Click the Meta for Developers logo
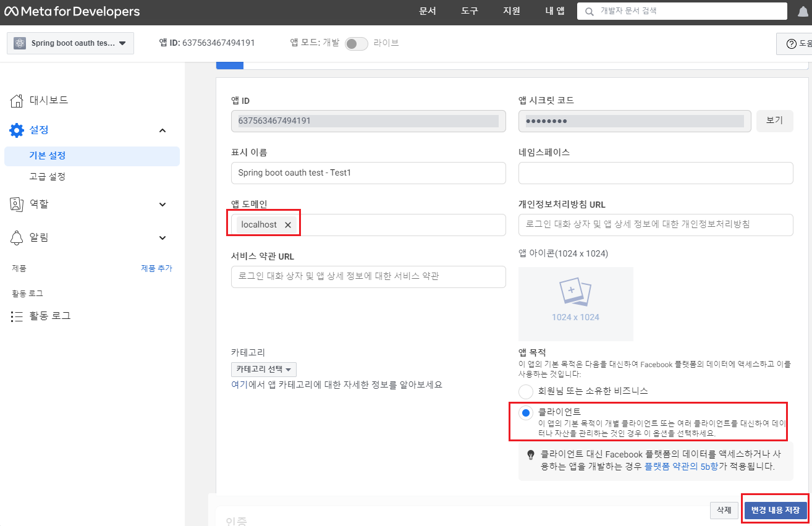This screenshot has height=526, width=812. (72, 12)
